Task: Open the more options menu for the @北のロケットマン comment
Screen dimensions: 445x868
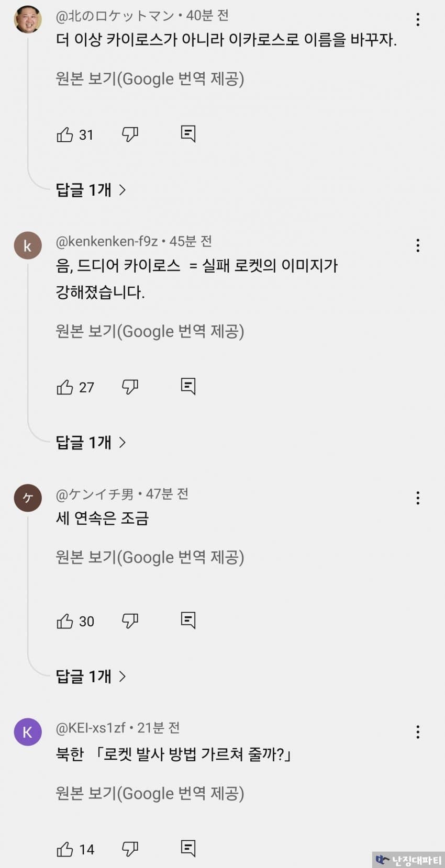Action: coord(418,20)
